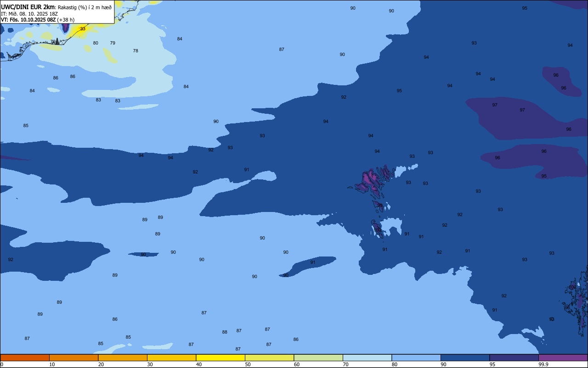
Task: Click the '99.9' legend tick label
Action: (544, 364)
